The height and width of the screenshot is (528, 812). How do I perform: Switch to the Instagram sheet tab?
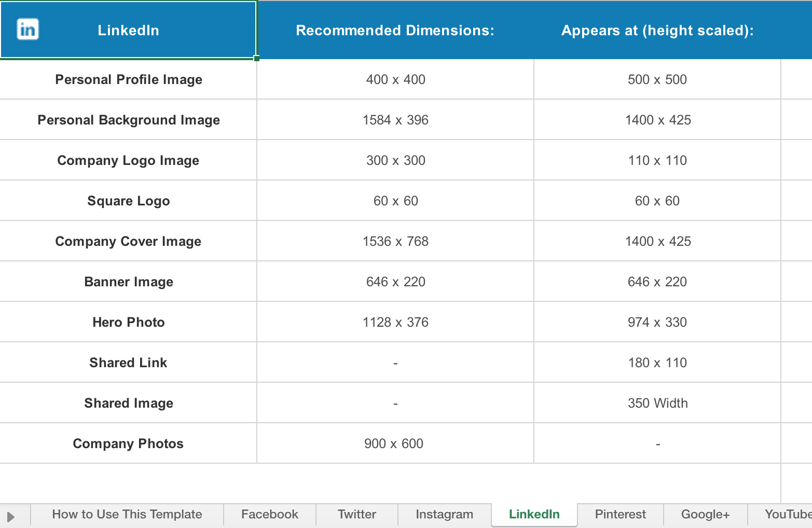[445, 515]
